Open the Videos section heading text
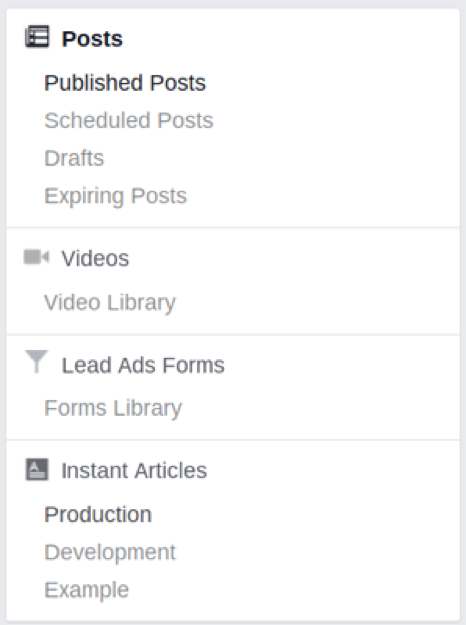The image size is (466, 625). tap(95, 258)
